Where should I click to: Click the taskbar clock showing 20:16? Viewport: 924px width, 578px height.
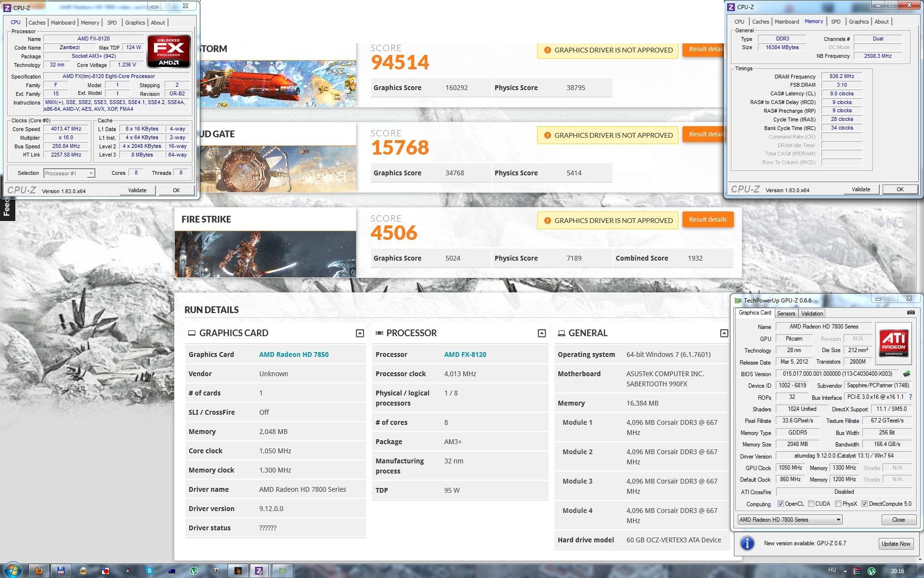pos(897,571)
